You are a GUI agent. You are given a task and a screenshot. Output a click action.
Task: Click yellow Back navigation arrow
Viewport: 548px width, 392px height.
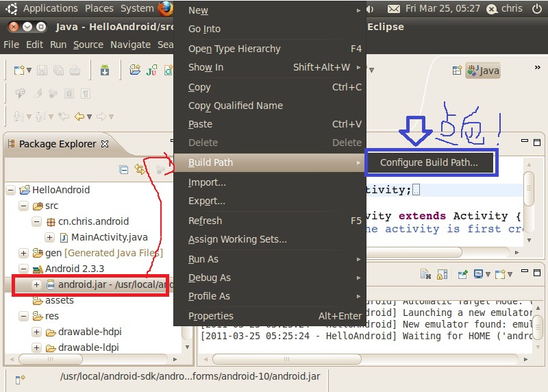pos(79,117)
